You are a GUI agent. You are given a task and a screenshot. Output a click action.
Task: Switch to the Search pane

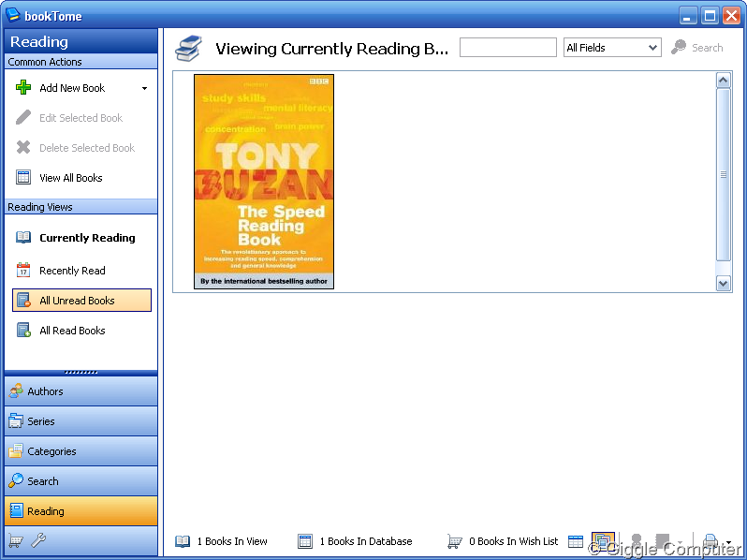81,481
